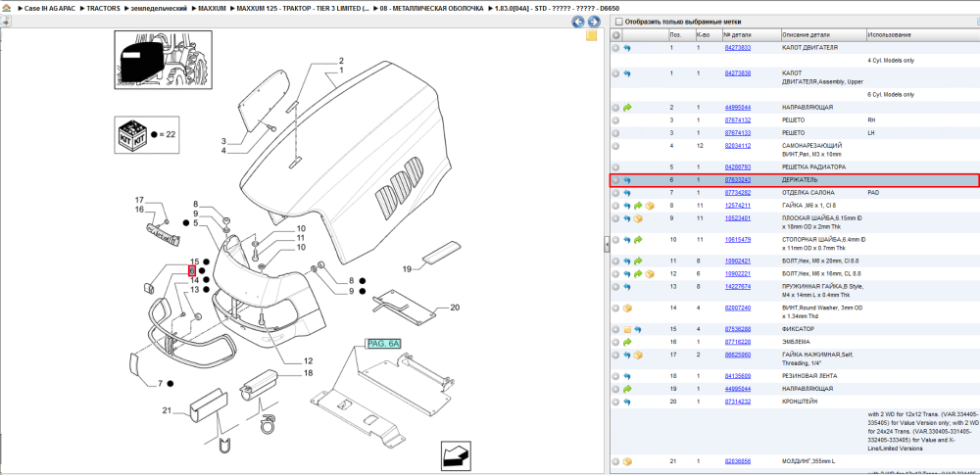980x475 pixels.
Task: Toggle the mark circle for part 87674133
Action: point(615,133)
